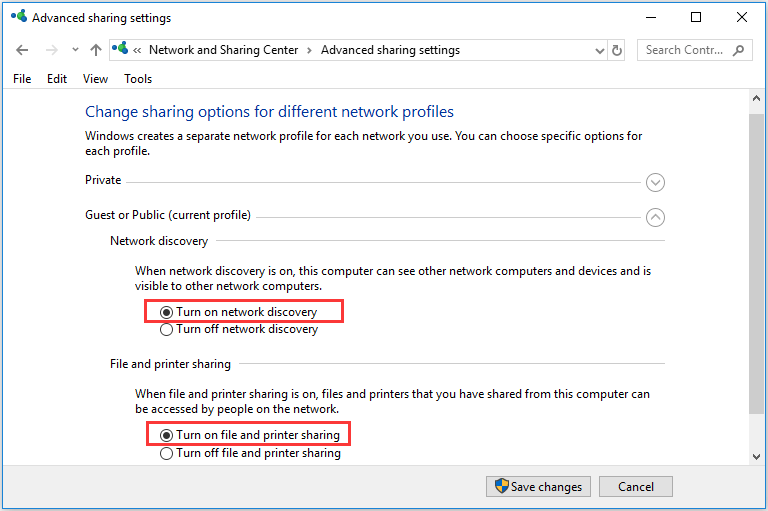Click the shield icon on Save changes
The width and height of the screenshot is (768, 511).
(x=502, y=486)
